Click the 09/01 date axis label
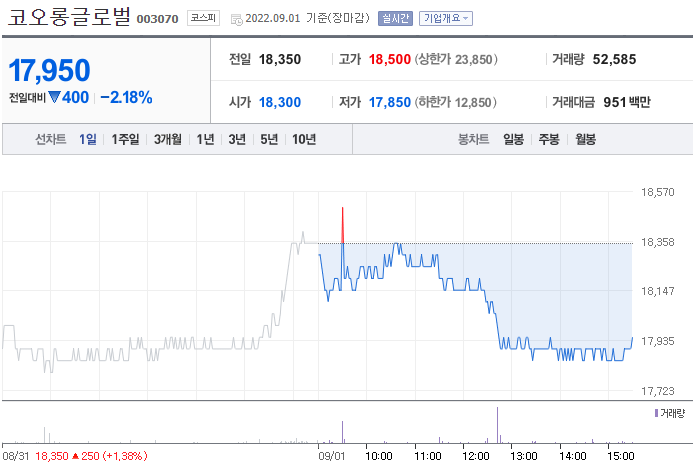 (x=331, y=456)
